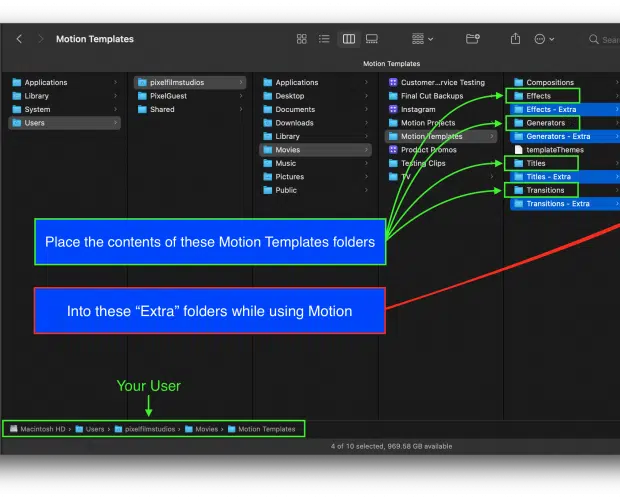Expand the PixelGuest folder chevron
Image resolution: width=620 pixels, height=500 pixels.
pyautogui.click(x=241, y=96)
